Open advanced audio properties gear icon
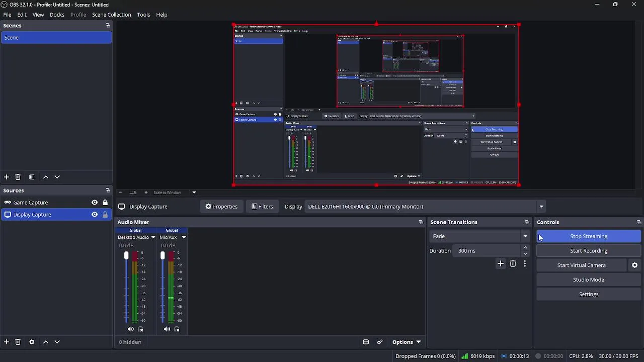Image resolution: width=644 pixels, height=362 pixels. (380, 342)
